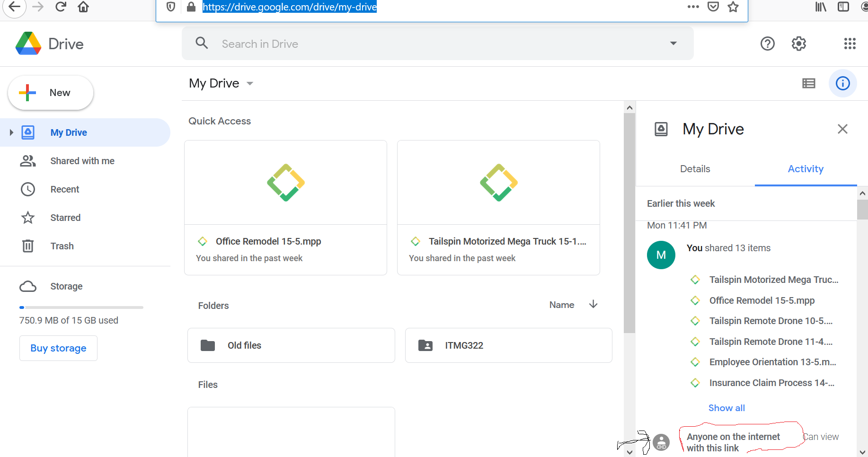Viewport: 868px width, 457px height.
Task: Click the first file tile under Files
Action: pyautogui.click(x=291, y=432)
